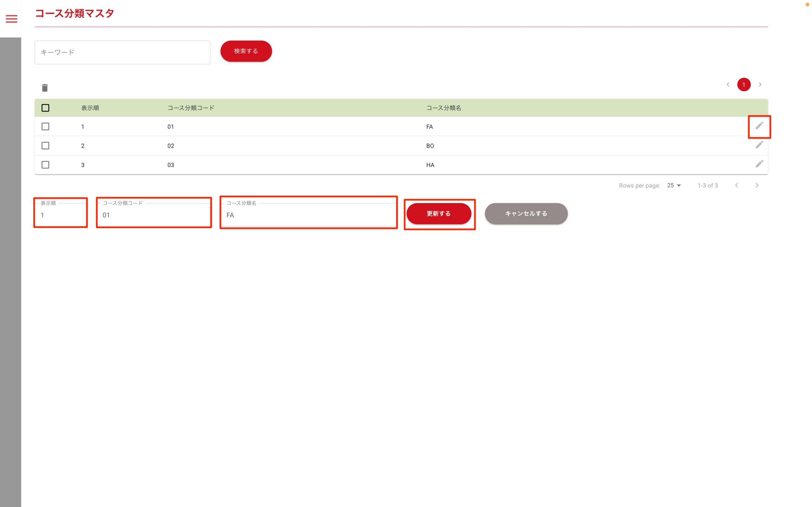
Task: Click next page arrow in table footer
Action: coord(756,185)
